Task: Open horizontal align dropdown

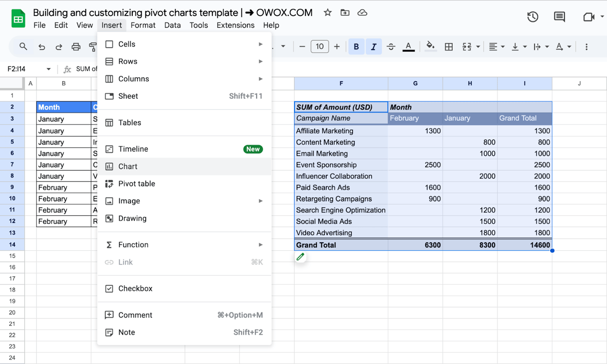Action: point(497,46)
